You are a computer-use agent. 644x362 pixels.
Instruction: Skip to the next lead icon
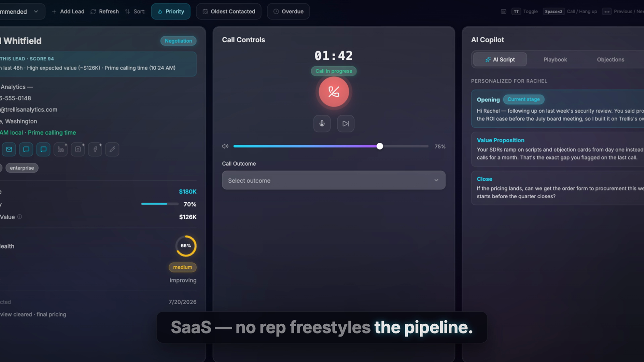coord(346,123)
